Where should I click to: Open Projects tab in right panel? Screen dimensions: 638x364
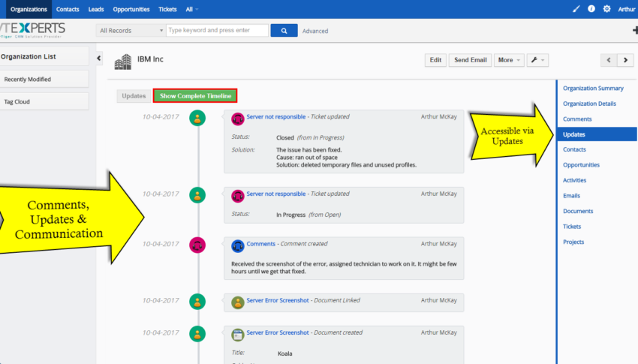(573, 242)
